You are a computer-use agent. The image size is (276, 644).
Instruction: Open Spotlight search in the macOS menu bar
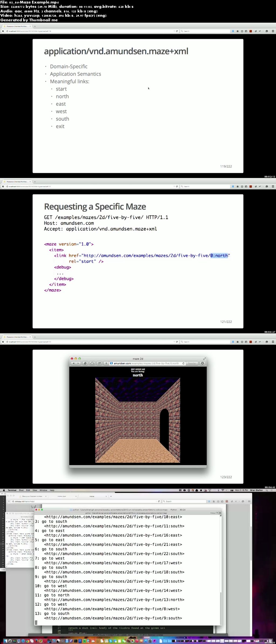[x=267, y=490]
